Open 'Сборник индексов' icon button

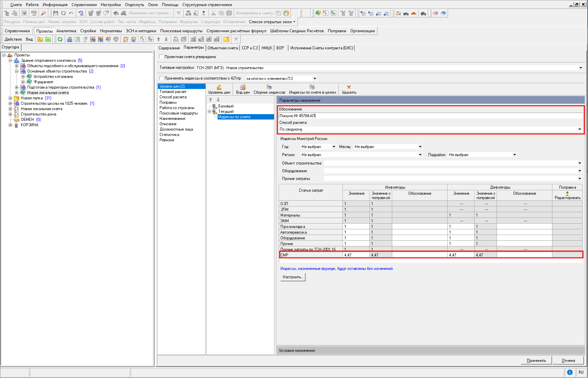[269, 87]
